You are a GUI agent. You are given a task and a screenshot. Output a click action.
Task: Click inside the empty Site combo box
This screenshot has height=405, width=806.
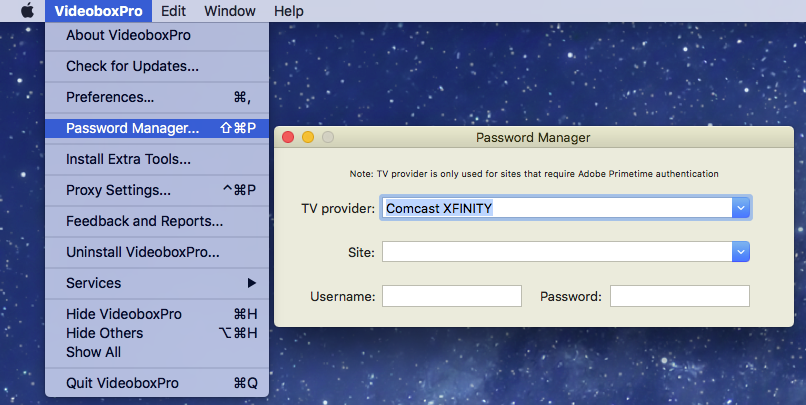tap(557, 252)
